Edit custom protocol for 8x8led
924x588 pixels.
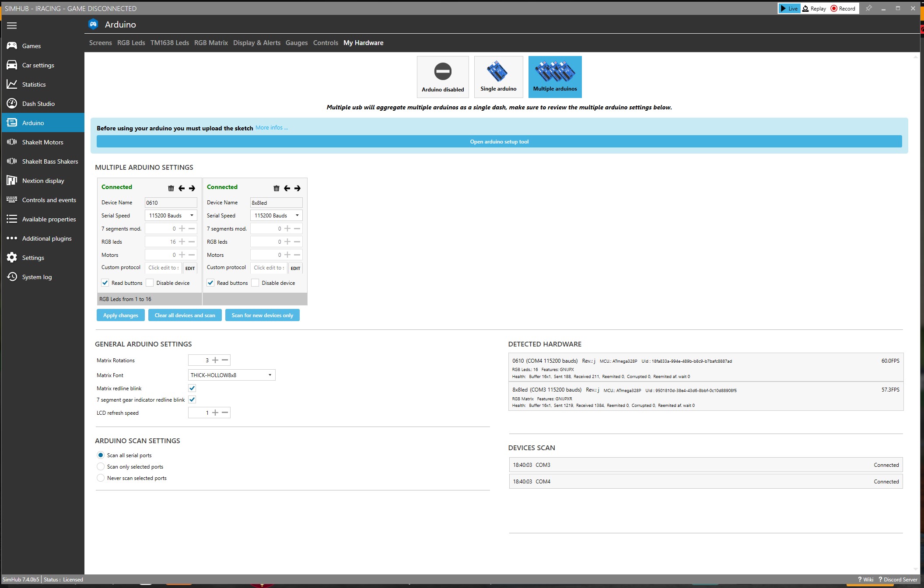(x=295, y=268)
